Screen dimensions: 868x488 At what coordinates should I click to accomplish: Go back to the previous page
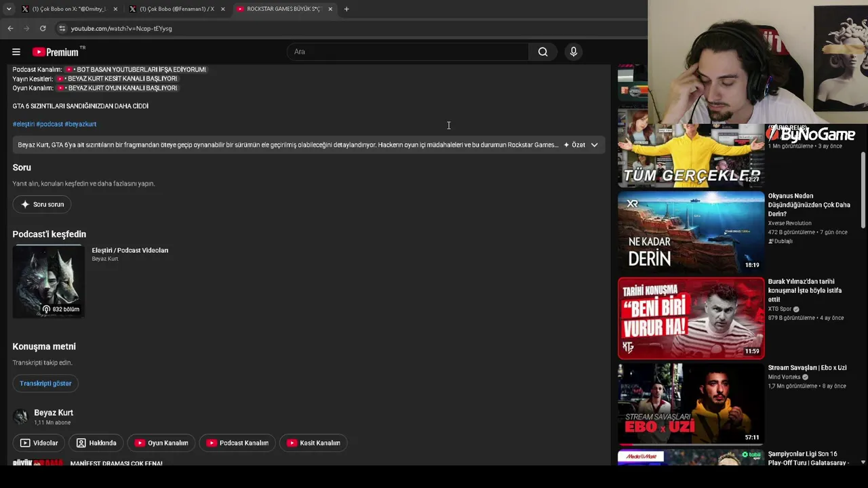10,28
